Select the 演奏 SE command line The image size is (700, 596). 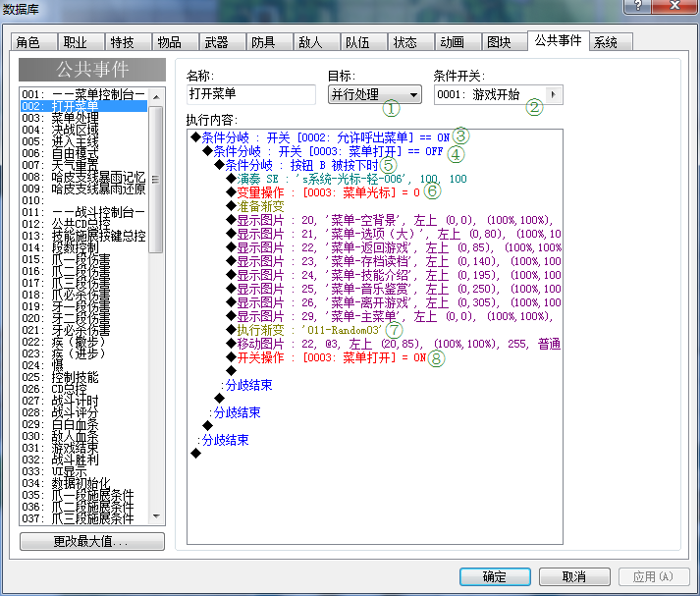[347, 179]
